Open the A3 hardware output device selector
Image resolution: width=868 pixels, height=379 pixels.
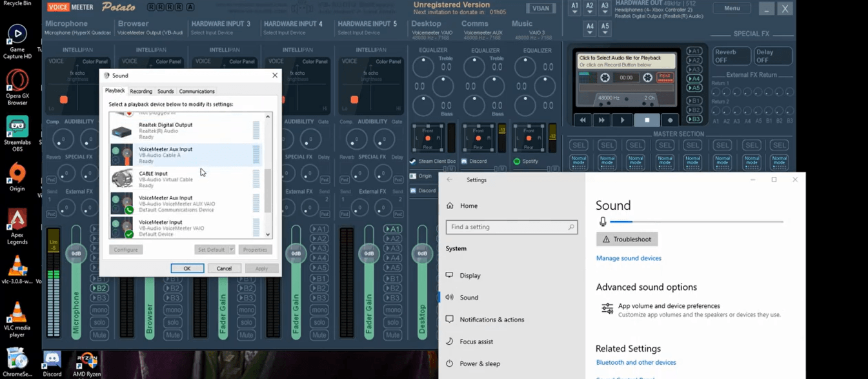605,8
